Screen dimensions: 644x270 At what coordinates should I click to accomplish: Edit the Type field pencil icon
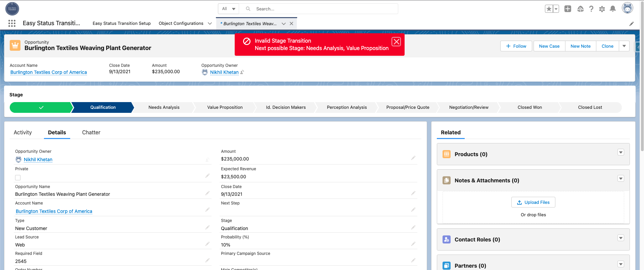[x=208, y=227]
